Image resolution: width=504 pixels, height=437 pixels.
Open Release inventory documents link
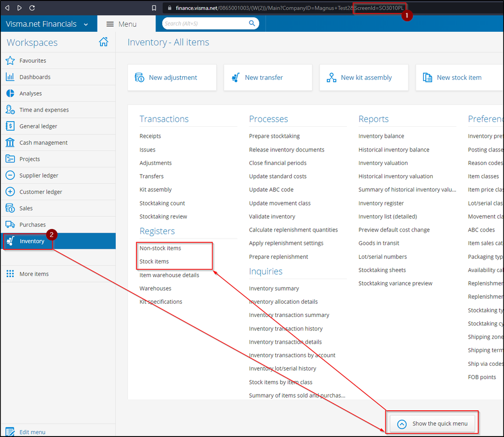pos(286,150)
